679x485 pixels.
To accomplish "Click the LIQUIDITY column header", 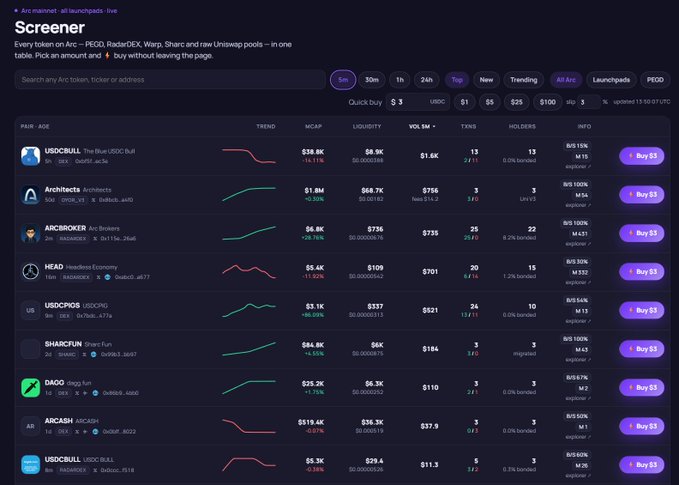I will pyautogui.click(x=367, y=126).
